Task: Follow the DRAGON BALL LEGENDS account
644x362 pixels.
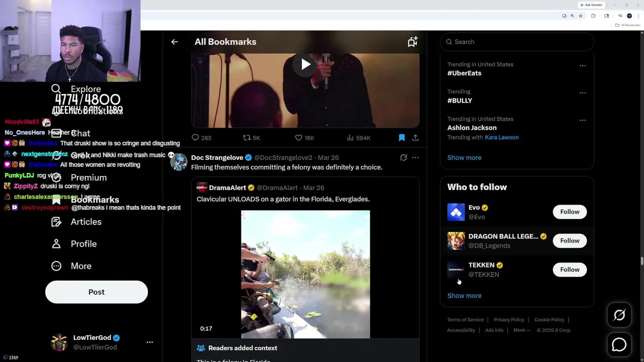Action: pos(570,240)
